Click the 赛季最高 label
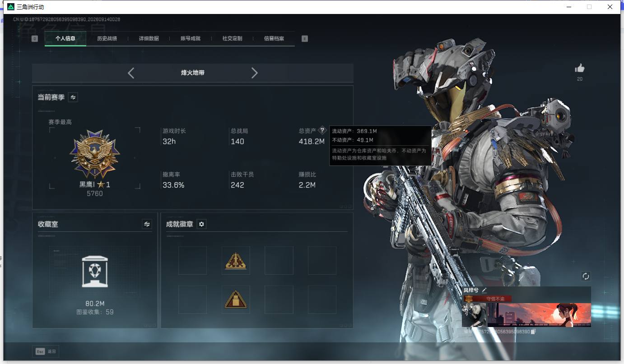 click(x=60, y=122)
